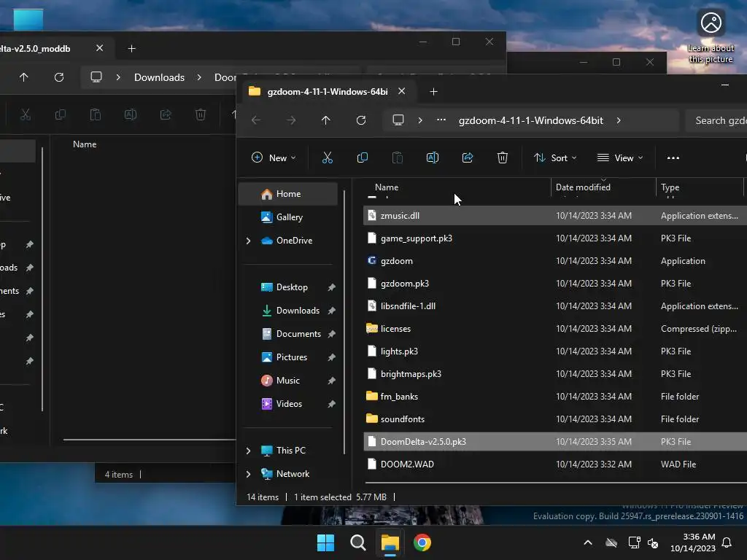Add new tab in DoomDelta window

tap(132, 49)
